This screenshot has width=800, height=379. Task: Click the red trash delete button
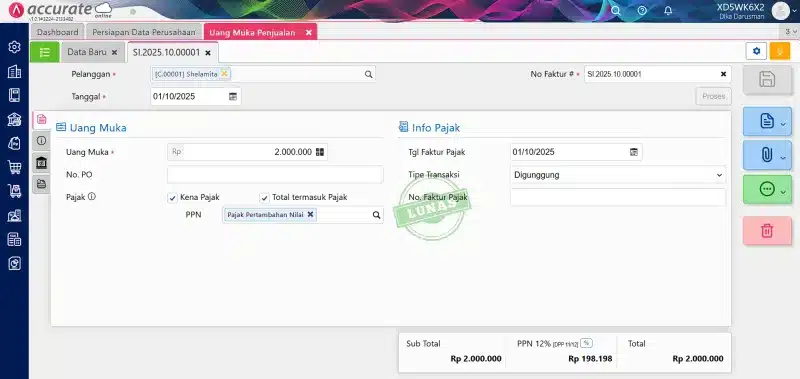[767, 231]
